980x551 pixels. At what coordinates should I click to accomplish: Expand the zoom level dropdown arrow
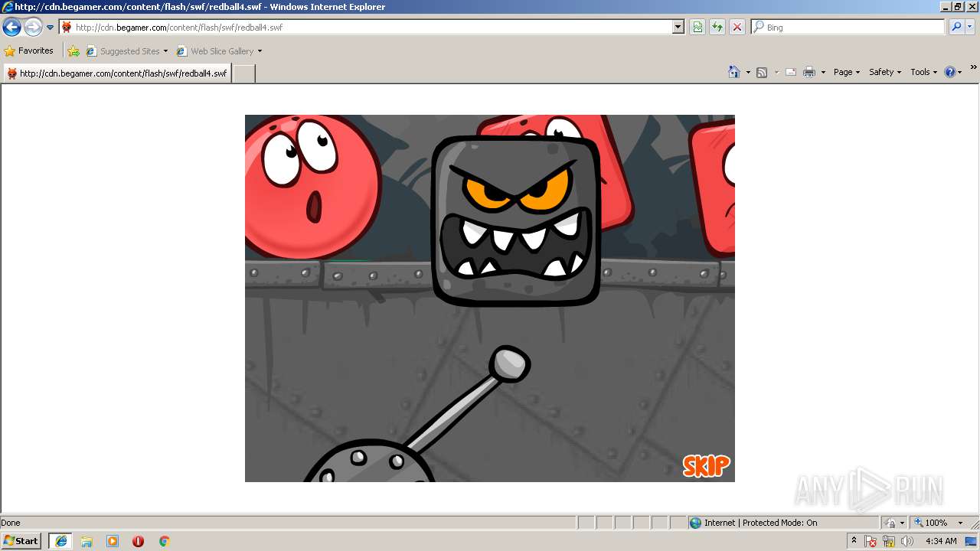pyautogui.click(x=960, y=523)
